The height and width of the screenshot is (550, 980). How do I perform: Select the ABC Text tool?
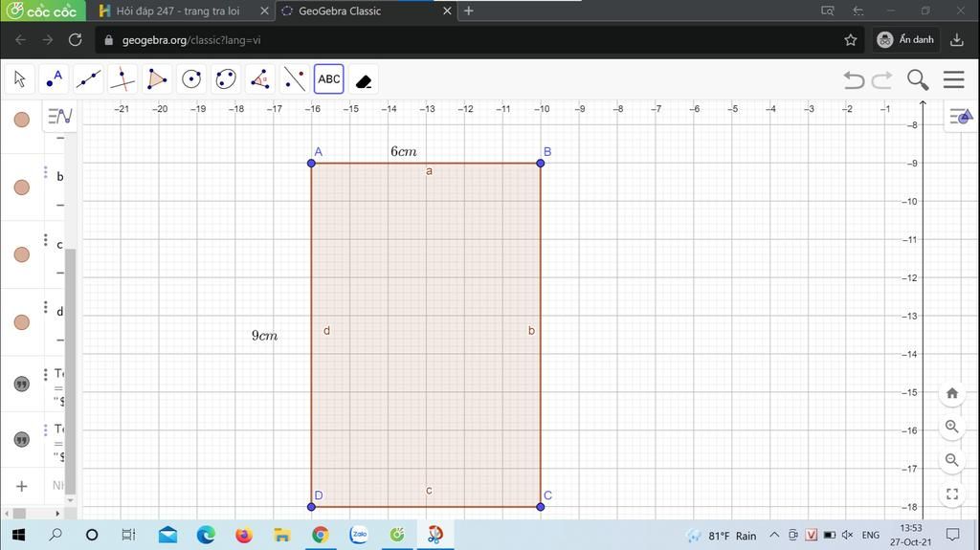click(329, 79)
